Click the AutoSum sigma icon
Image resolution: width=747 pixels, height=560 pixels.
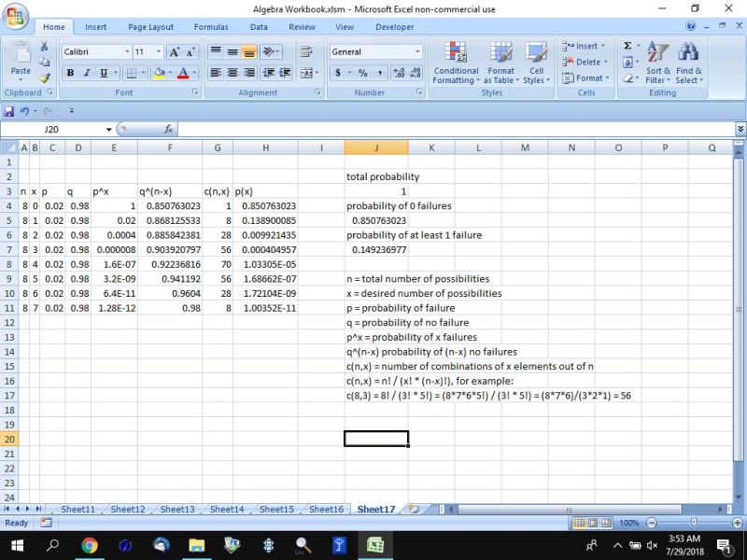pos(627,46)
